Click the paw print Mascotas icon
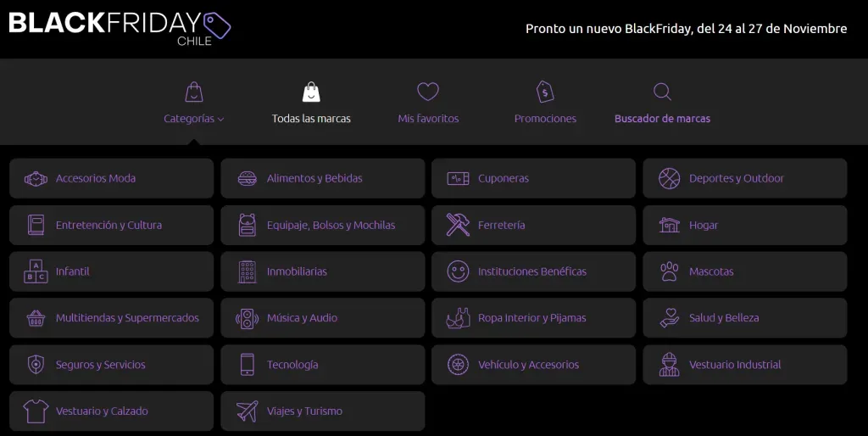The image size is (868, 436). (670, 271)
